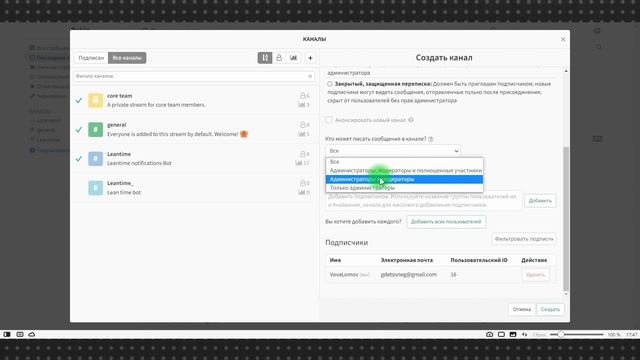
Task: Click gdetosneg@gmail.com email cell
Action: point(409,275)
